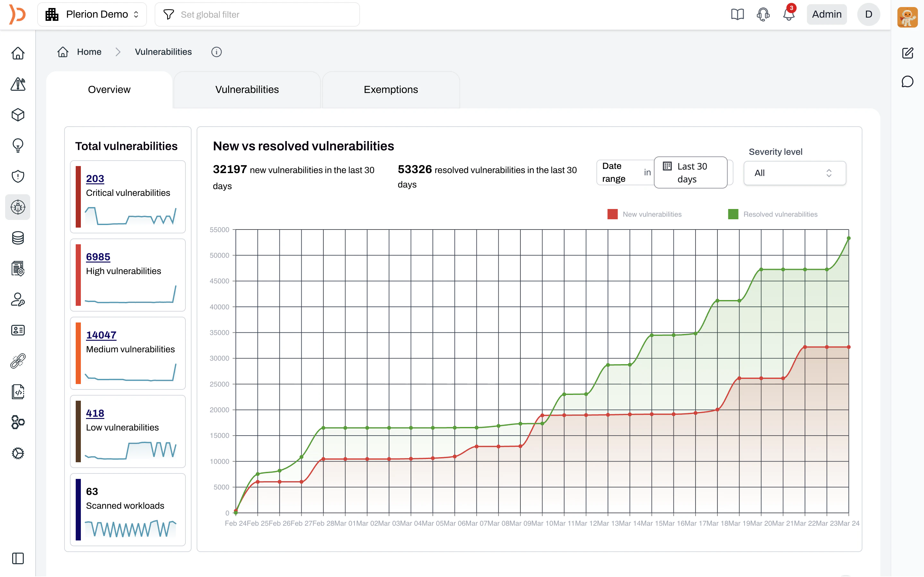Open the documentation book icon
The height and width of the screenshot is (577, 924).
point(737,14)
